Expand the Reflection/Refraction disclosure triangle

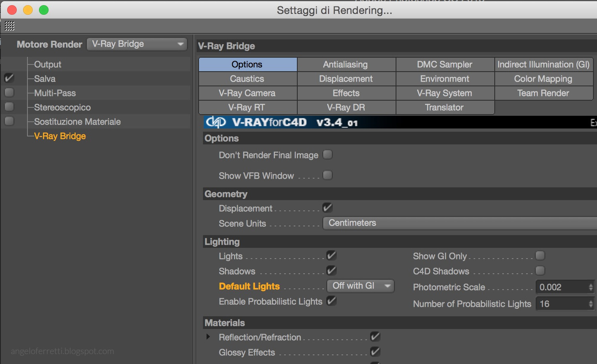(x=208, y=337)
